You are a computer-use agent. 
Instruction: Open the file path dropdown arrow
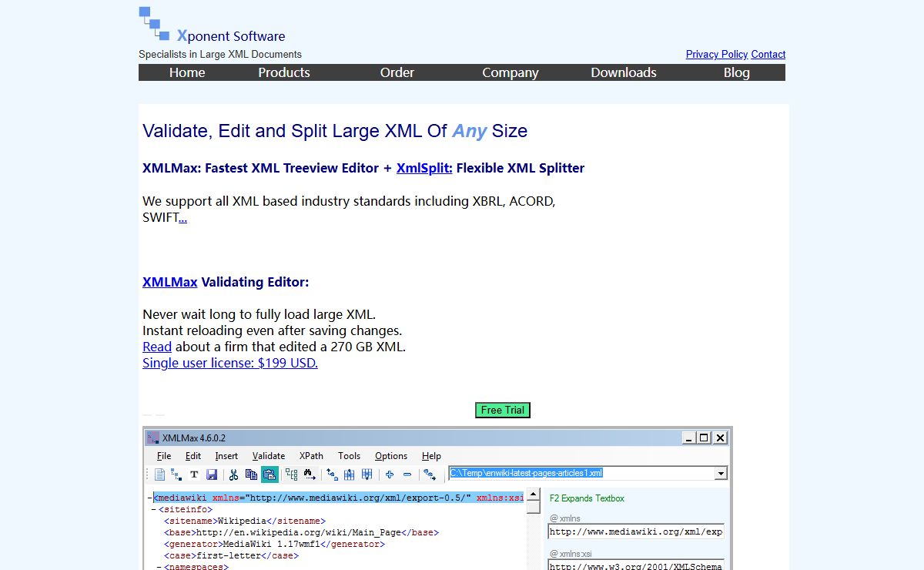(x=721, y=474)
